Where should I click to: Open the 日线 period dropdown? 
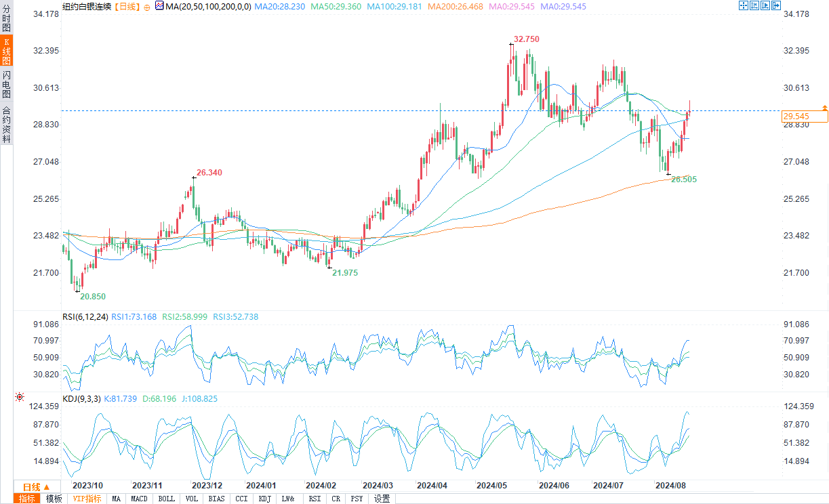(x=36, y=487)
